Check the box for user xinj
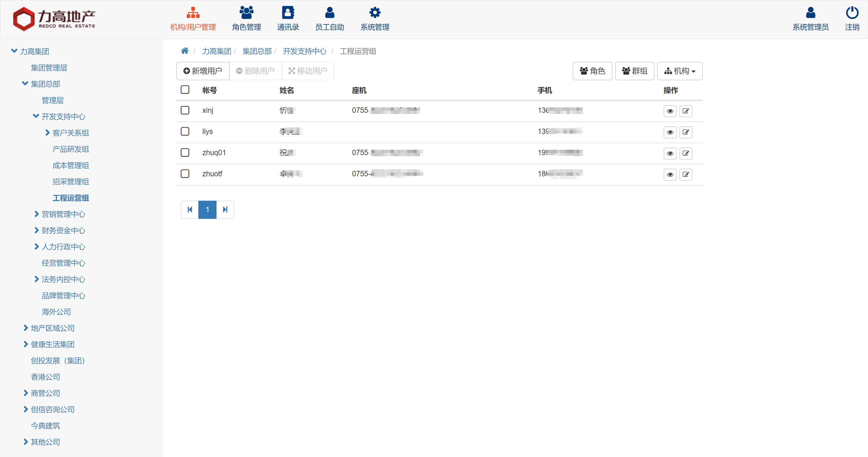The height and width of the screenshot is (457, 868). pyautogui.click(x=185, y=110)
